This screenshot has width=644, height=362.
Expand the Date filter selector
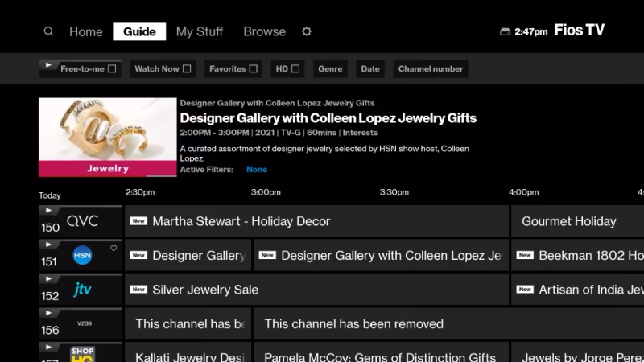[370, 69]
